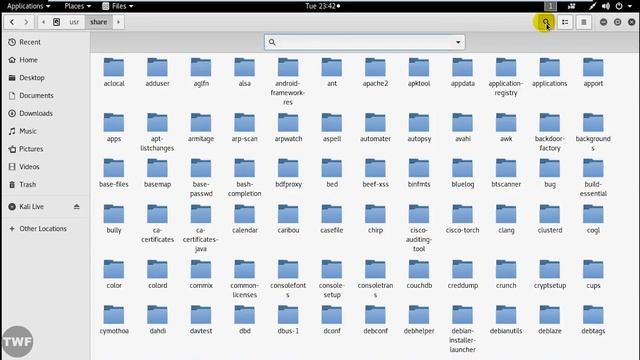
Task: Go forward in folder history
Action: (26, 22)
